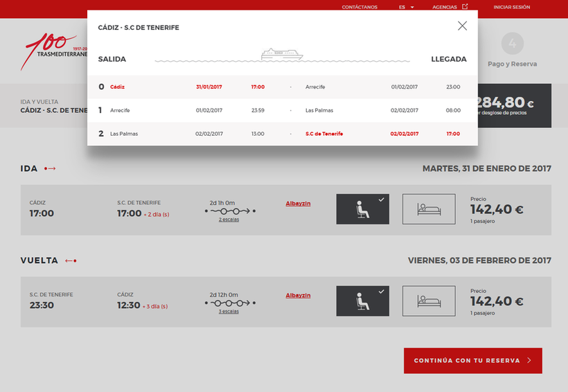Close the Cádiz - S.C de Tenerife popup

coord(462,26)
